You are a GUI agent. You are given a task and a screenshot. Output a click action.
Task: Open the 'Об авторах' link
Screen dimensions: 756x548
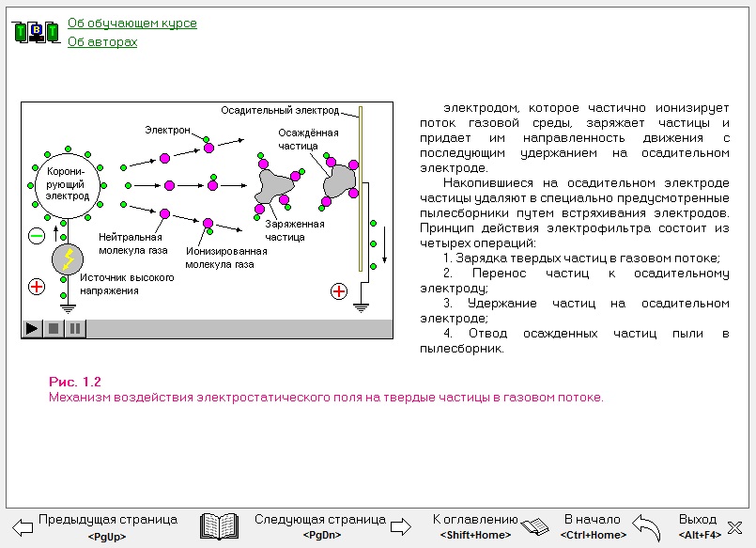[102, 42]
